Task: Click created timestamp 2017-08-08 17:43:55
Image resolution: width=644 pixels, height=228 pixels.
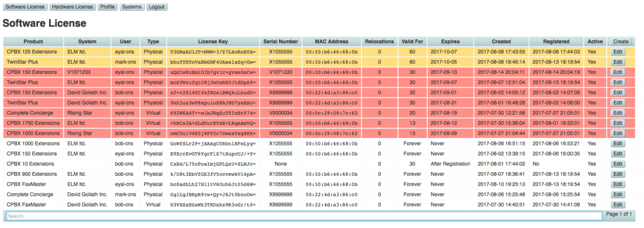Action: coord(501,52)
